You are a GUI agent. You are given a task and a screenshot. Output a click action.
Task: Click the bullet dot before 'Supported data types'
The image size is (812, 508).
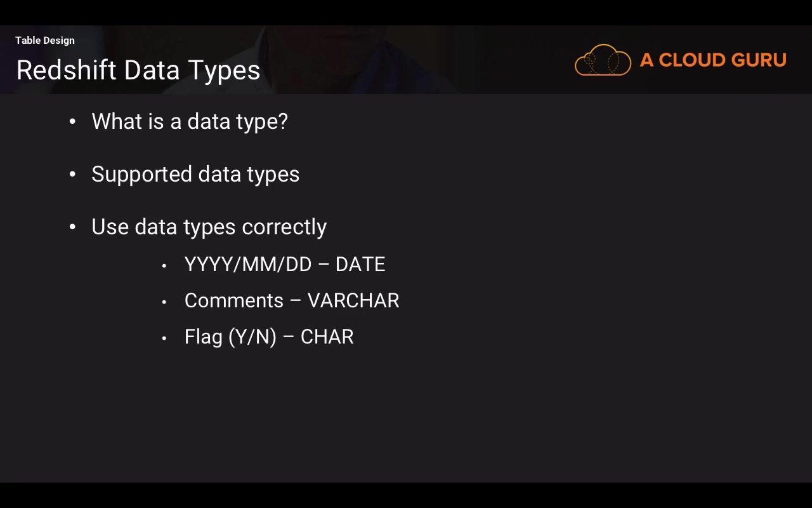coord(72,174)
